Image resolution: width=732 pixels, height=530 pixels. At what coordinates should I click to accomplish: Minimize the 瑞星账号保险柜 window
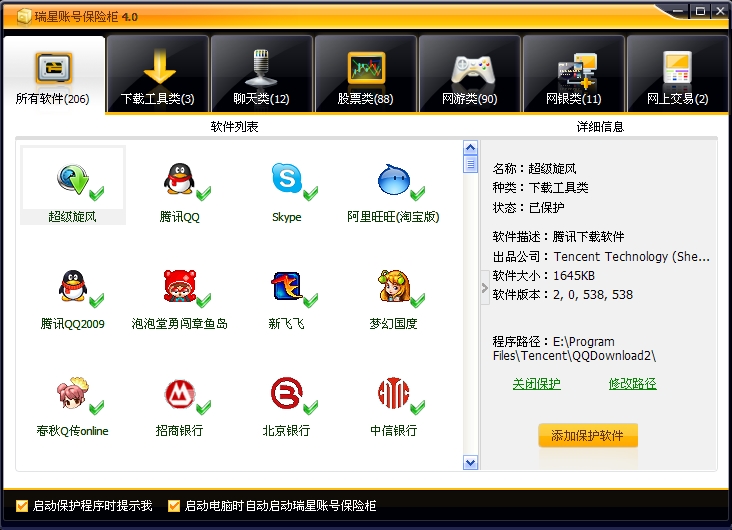[x=678, y=11]
